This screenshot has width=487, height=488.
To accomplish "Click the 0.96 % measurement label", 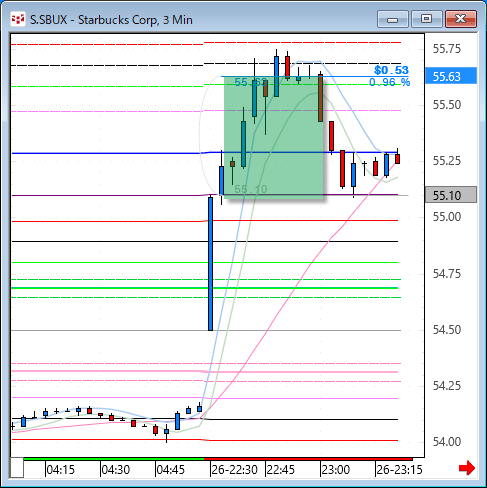I will (x=389, y=82).
